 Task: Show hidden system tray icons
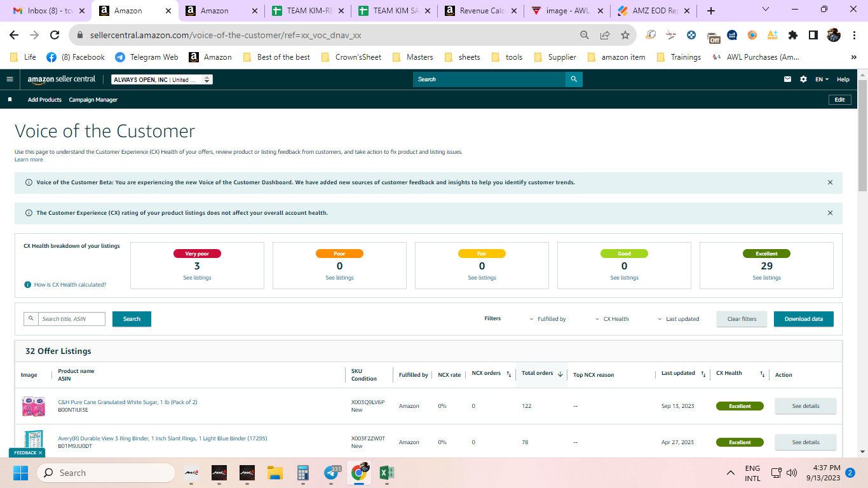(731, 473)
